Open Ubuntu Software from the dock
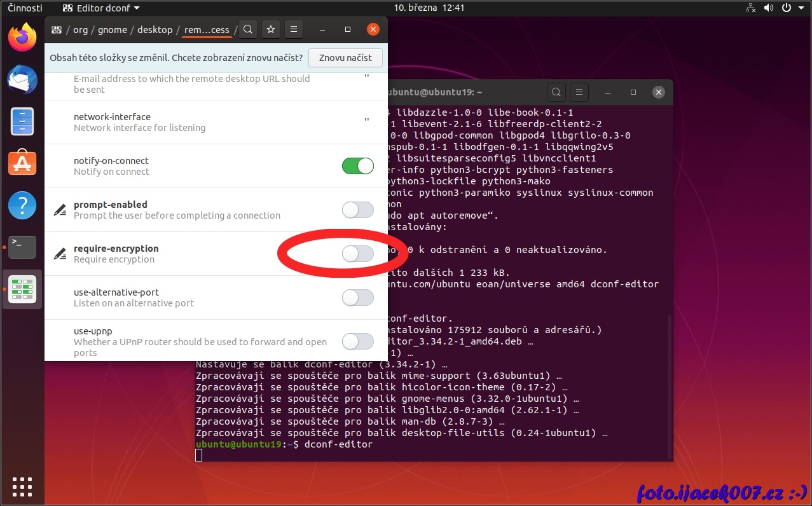 pyautogui.click(x=22, y=163)
